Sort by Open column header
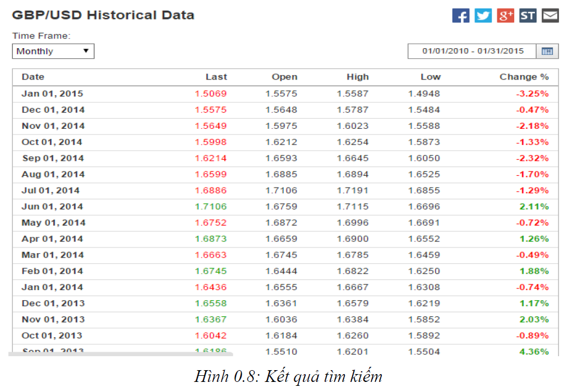 (284, 77)
